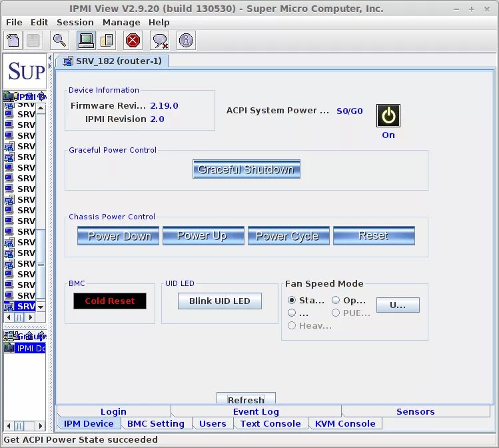
Task: Click the server list scroll-up arrow
Action: (41, 108)
